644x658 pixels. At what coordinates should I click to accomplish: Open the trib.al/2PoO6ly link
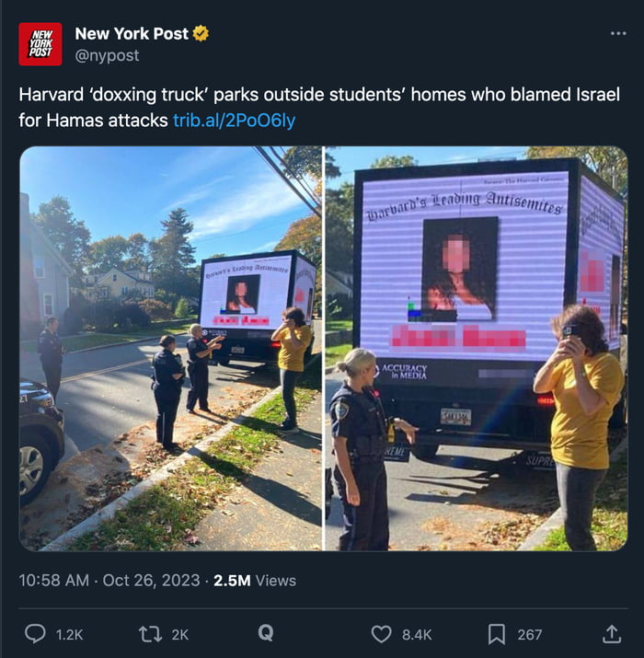[x=235, y=121]
